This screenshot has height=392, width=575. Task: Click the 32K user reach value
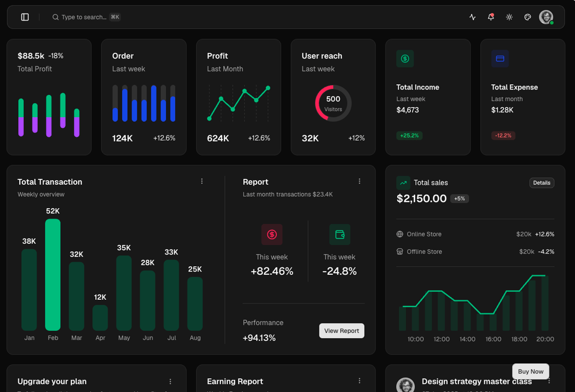pos(310,138)
